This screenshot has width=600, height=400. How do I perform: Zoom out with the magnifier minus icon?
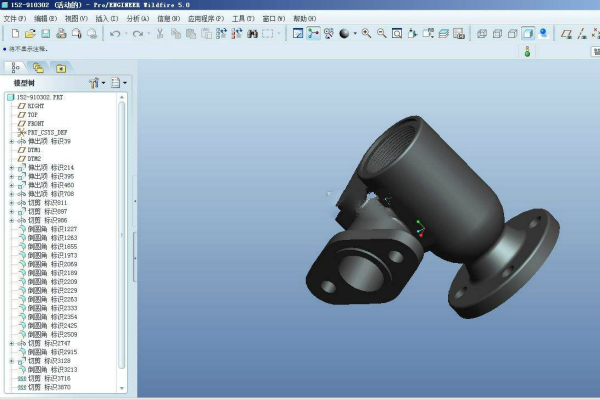[x=382, y=34]
